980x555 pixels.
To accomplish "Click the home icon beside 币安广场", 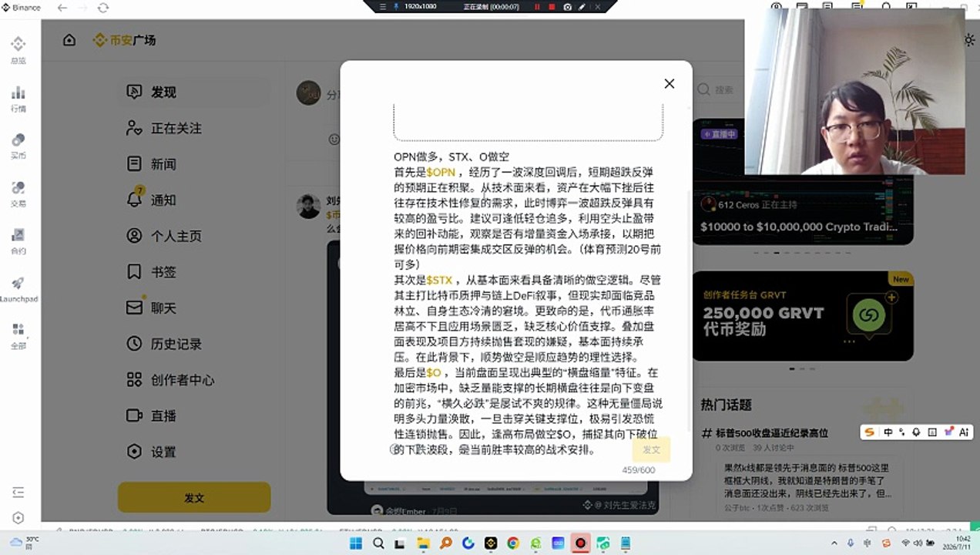I will pyautogui.click(x=69, y=40).
